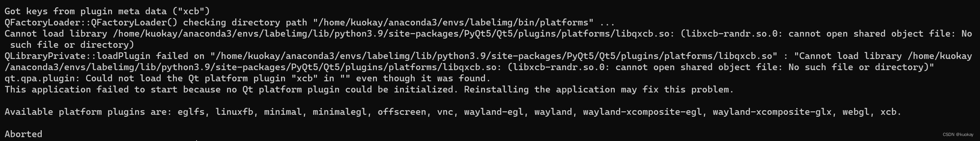
Task: Click the final 'xcb.' plugin name
Action: tap(891, 112)
